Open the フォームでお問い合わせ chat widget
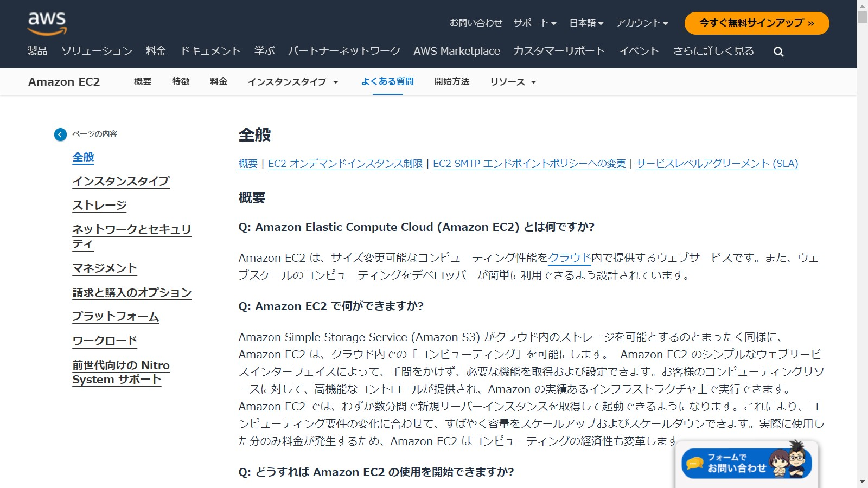This screenshot has width=868, height=488. pyautogui.click(x=746, y=464)
